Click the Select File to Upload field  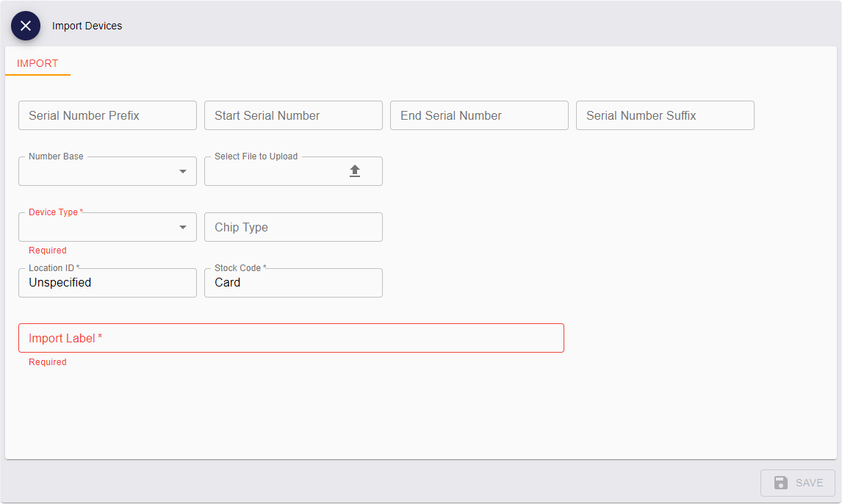coord(293,171)
